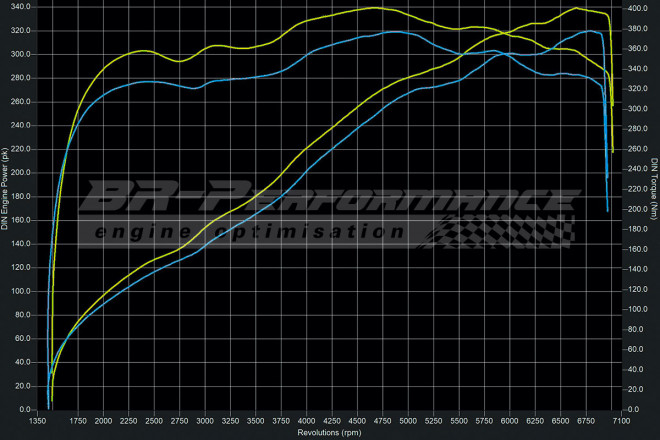The image size is (660, 440).
Task: Click yellow torque curve peak near 4750 rpm
Action: point(375,8)
